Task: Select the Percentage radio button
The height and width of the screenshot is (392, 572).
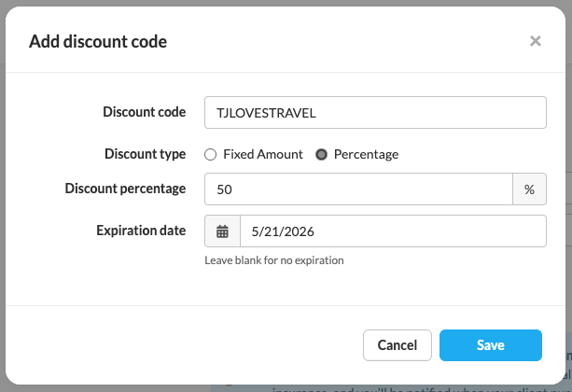Action: 322,154
